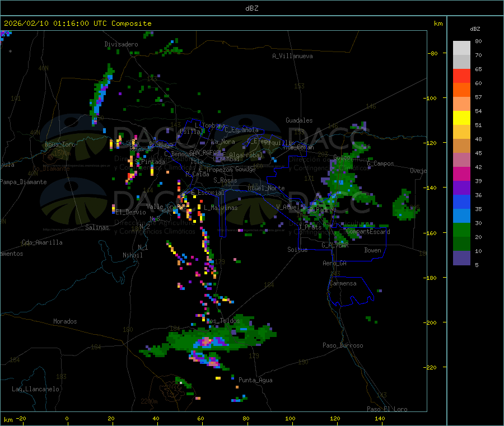Click the timestamp '2026/02/10 01:16:00 UTC Composite'
Screen dimensions: 504x426
tap(77, 24)
